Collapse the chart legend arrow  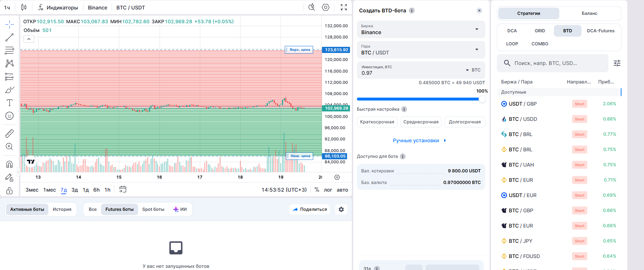coord(29,39)
